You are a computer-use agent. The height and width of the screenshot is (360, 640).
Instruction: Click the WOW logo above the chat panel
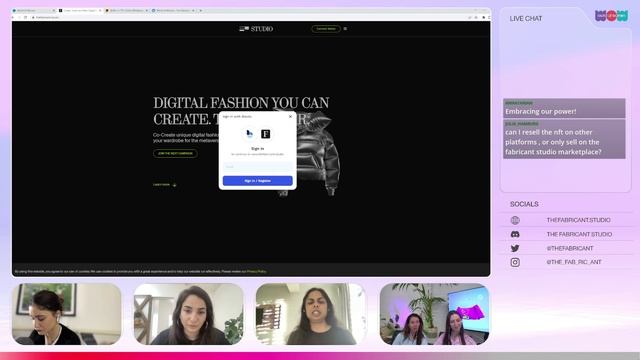coord(611,16)
